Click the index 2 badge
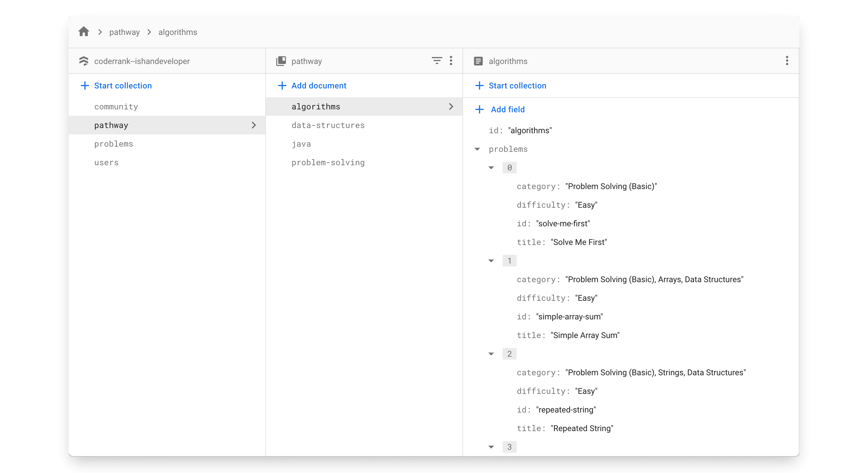This screenshot has height=473, width=868. coord(509,353)
